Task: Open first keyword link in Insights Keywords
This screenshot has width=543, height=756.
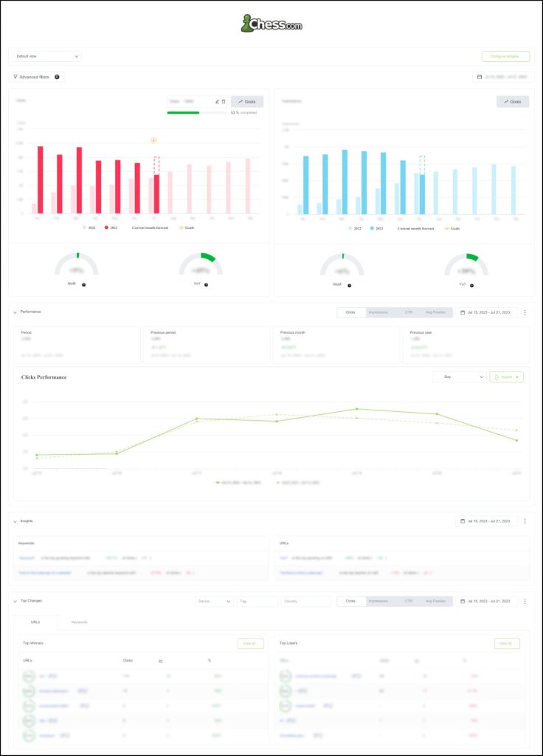Action: 27,558
